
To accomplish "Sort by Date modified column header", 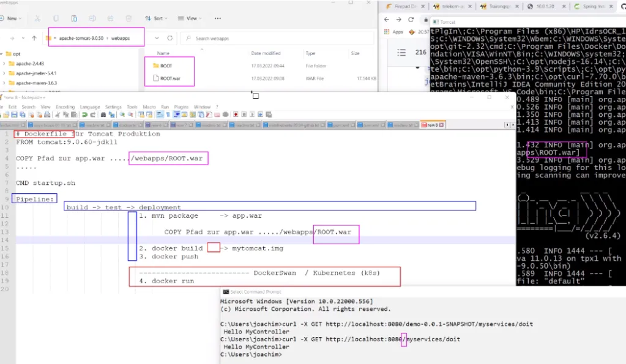I will (266, 53).
